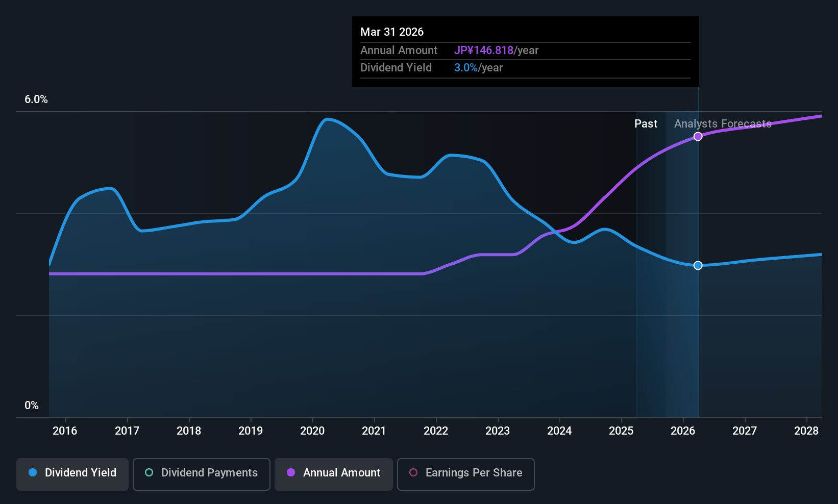Click the 2019 x-axis label

click(x=251, y=431)
